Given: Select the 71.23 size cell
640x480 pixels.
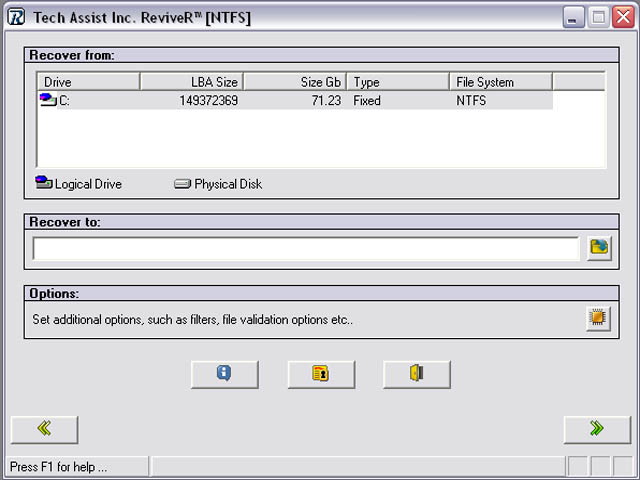Looking at the screenshot, I should click(x=326, y=100).
